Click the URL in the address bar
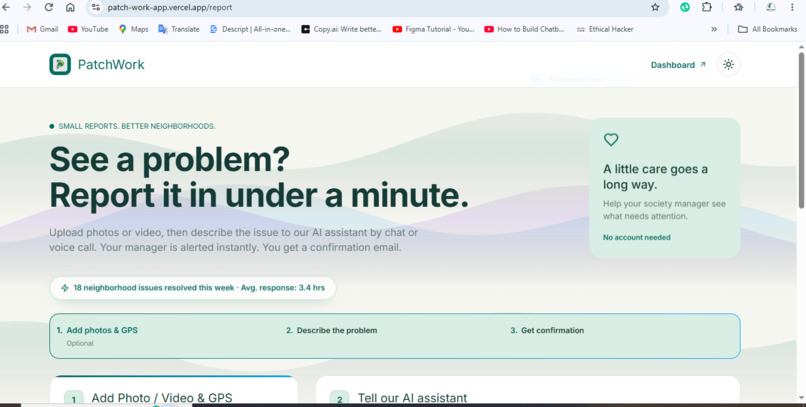This screenshot has height=407, width=806. (170, 8)
